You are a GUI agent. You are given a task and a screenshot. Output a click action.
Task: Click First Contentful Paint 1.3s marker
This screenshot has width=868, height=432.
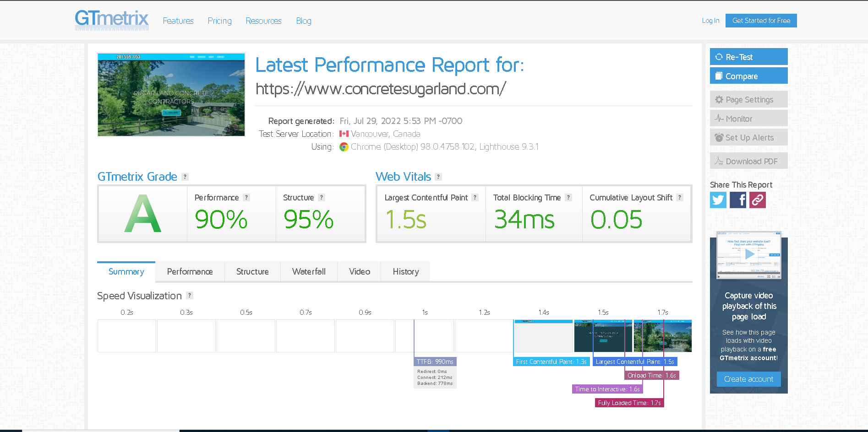click(551, 362)
